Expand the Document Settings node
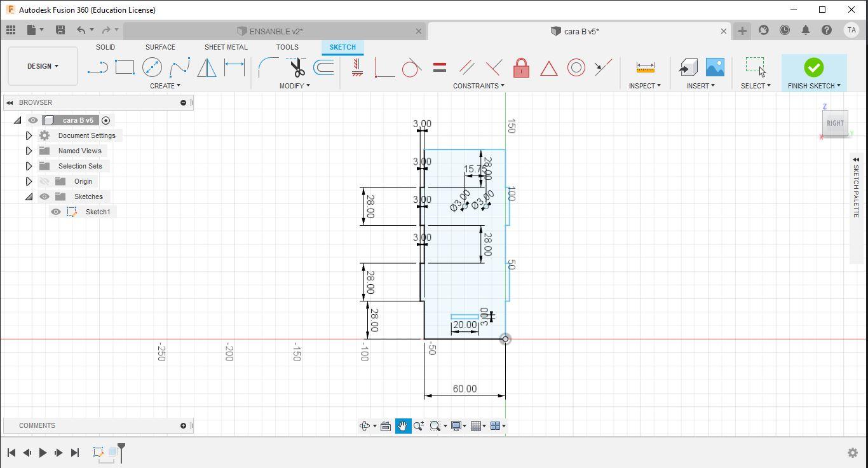Viewport: 868px width, 468px height. 29,135
